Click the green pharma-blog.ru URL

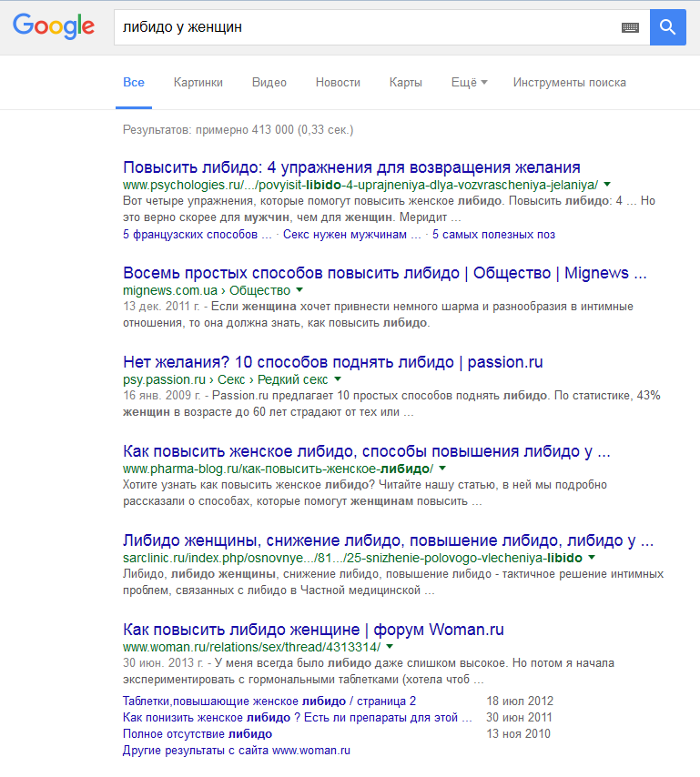(279, 469)
